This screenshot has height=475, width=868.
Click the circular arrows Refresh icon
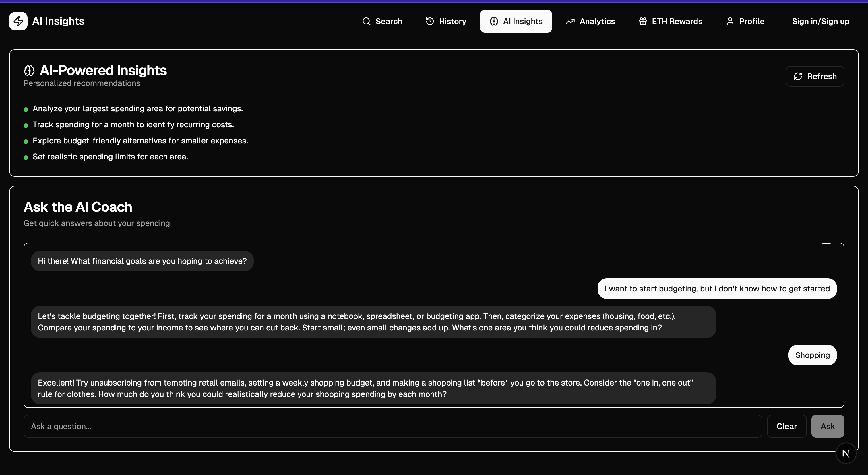(x=798, y=76)
